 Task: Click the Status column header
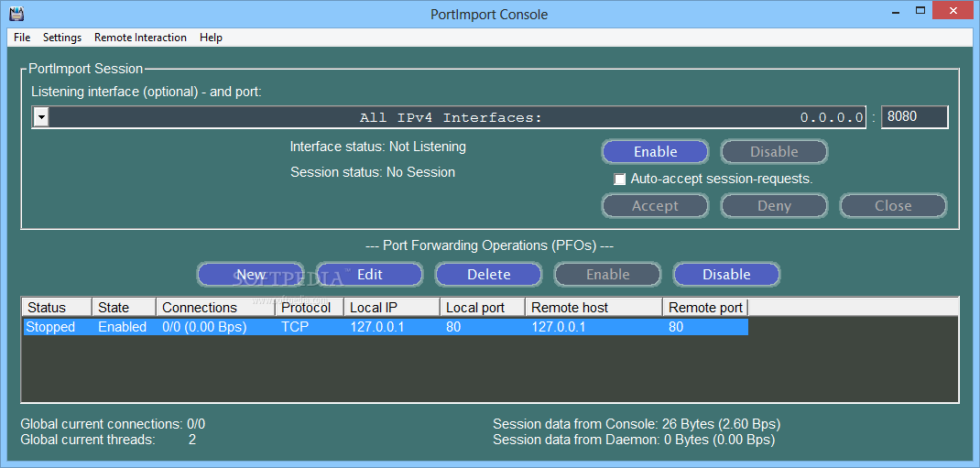58,308
